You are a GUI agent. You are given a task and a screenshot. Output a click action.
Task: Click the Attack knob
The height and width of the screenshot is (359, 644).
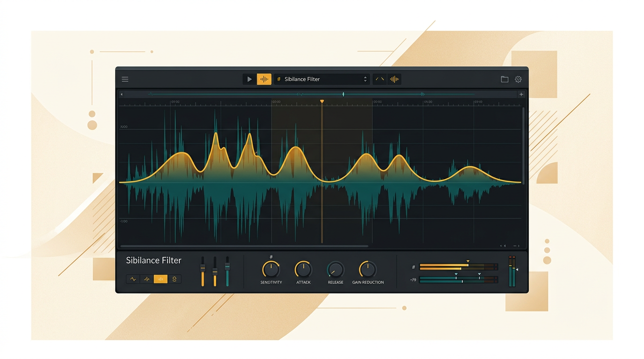coord(303,270)
